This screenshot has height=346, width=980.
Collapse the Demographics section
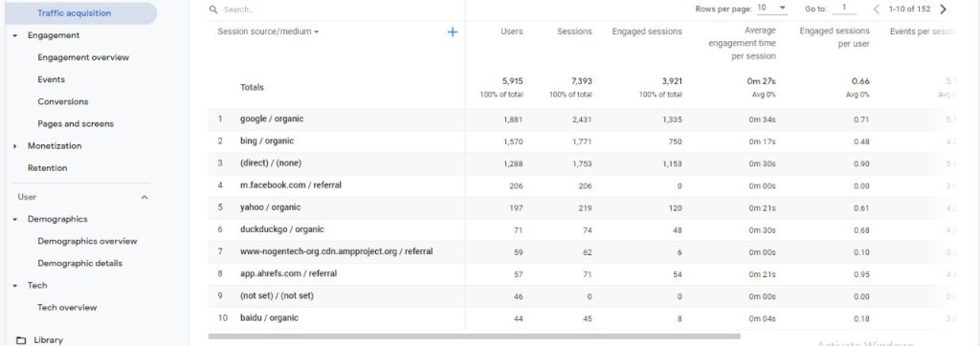(x=15, y=219)
